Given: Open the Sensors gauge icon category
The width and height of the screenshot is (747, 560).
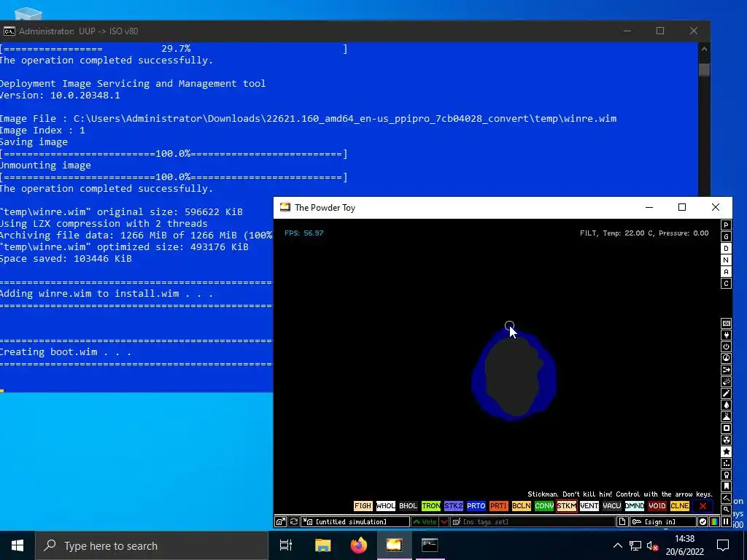Looking at the screenshot, I should [726, 358].
